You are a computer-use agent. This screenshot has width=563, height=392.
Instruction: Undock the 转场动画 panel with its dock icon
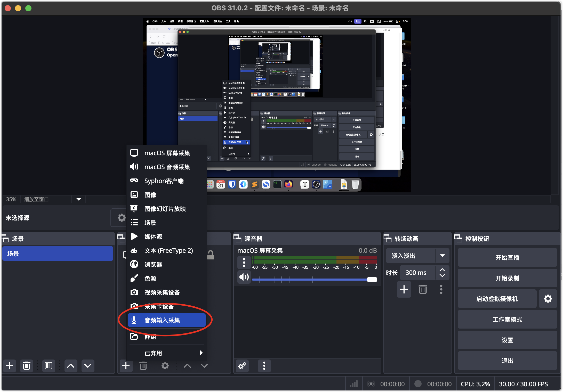point(388,239)
